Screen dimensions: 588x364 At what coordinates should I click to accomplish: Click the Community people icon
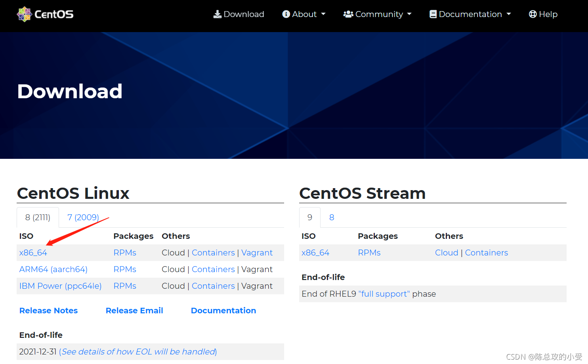pos(348,14)
